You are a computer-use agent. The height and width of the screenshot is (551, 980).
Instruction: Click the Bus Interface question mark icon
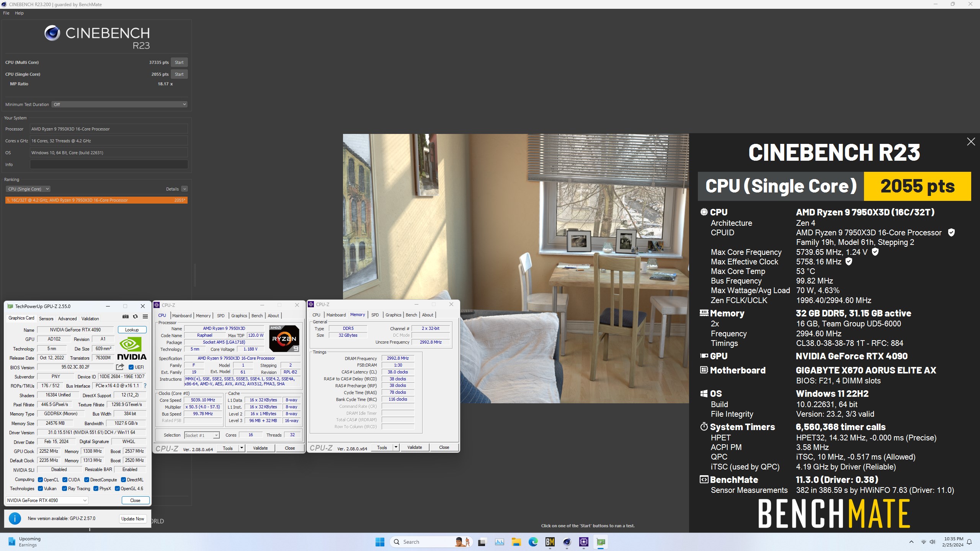[x=145, y=386]
